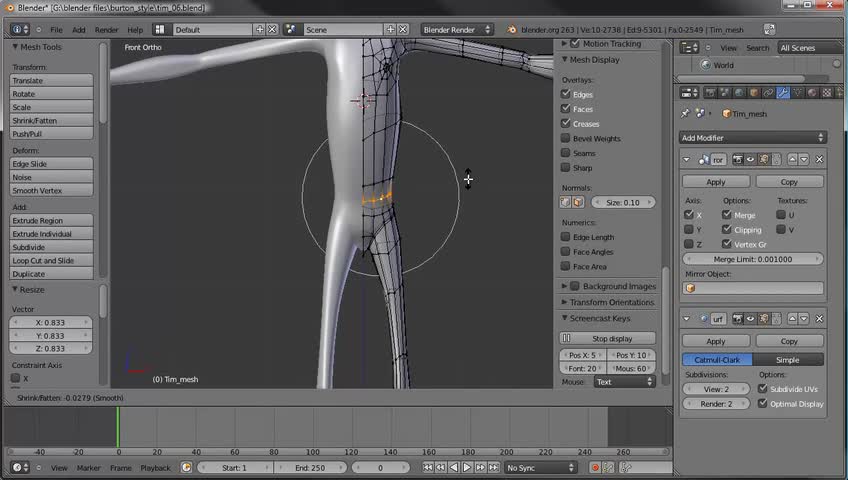Open the World properties tab icon
This screenshot has height=480, width=848.
(741, 93)
